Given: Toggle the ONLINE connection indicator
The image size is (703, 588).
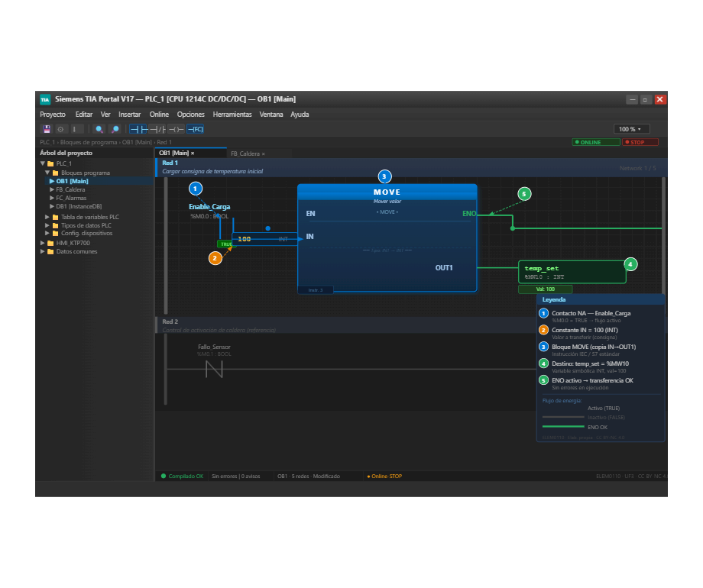Looking at the screenshot, I should point(596,142).
